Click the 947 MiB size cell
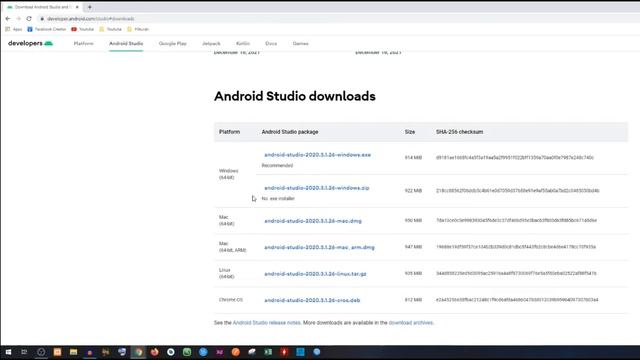Screen dimensions: 640x360 click(x=413, y=247)
